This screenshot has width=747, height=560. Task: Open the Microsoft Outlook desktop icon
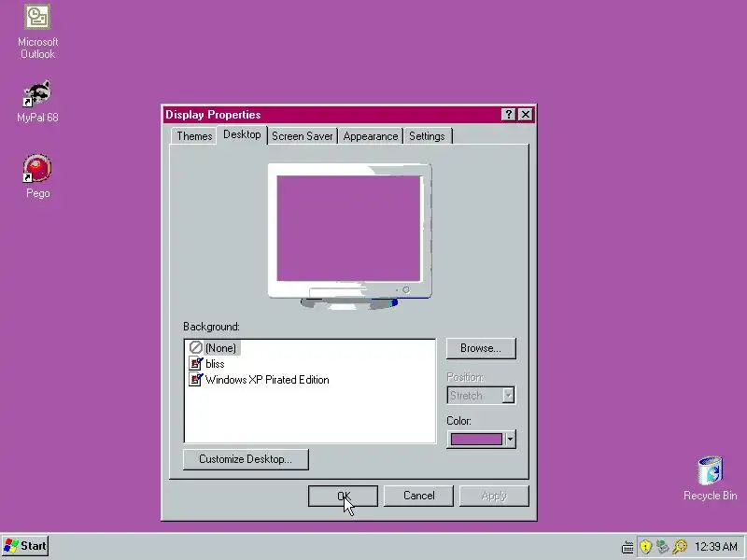(x=37, y=32)
